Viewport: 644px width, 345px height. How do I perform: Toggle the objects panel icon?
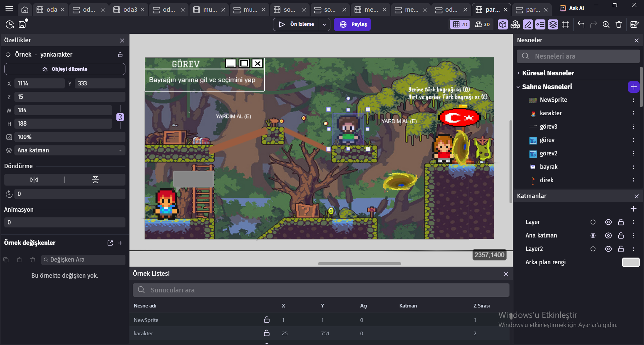[503, 24]
